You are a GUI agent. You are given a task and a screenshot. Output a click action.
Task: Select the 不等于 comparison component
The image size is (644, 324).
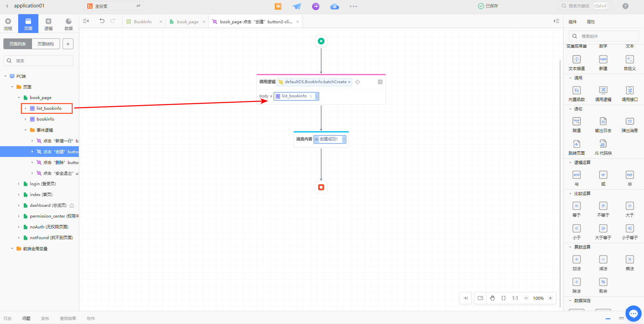(x=603, y=209)
